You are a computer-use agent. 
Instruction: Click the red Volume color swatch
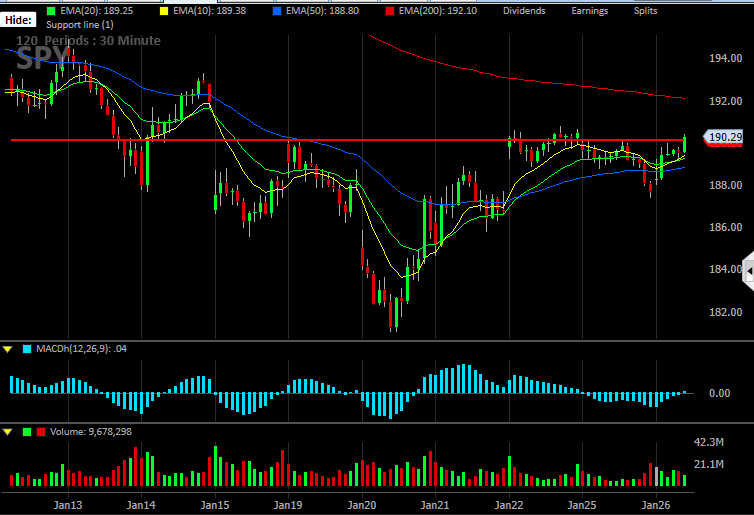click(41, 432)
